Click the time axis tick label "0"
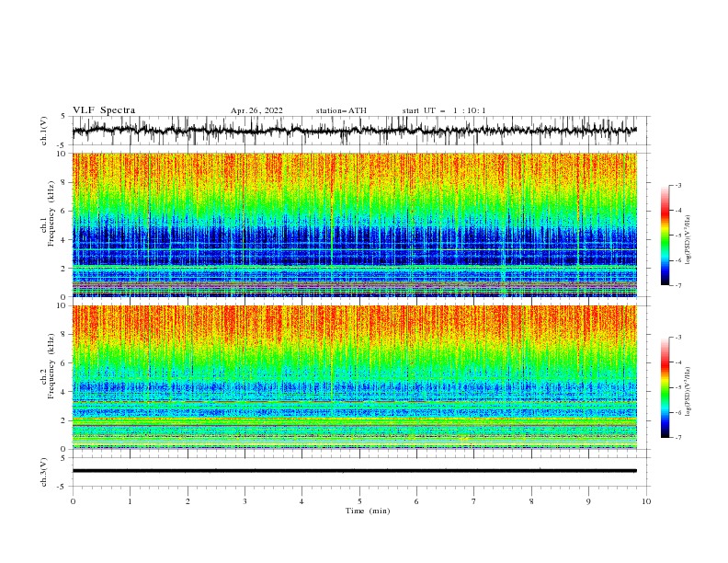This screenshot has height=563, width=728. (73, 501)
